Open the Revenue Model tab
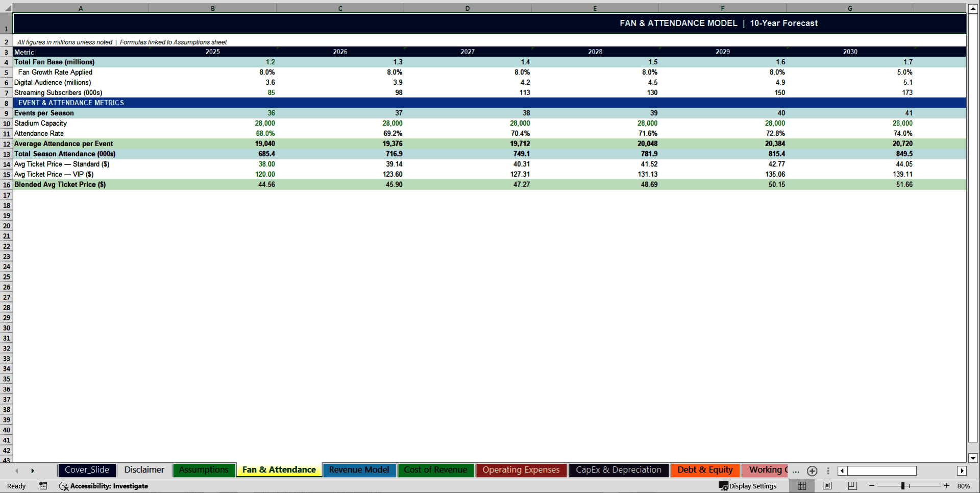Screen dimensions: 980x493 [x=359, y=470]
